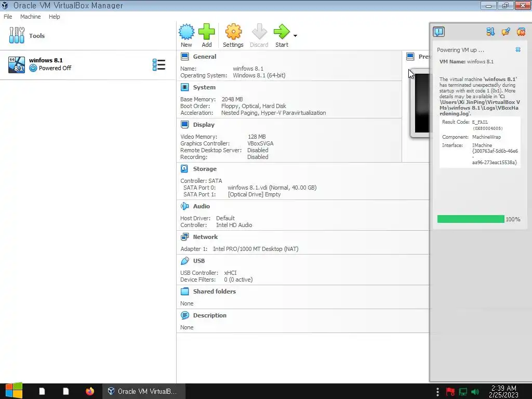
Task: Click the VM preview thumbnail
Action: coord(420,103)
